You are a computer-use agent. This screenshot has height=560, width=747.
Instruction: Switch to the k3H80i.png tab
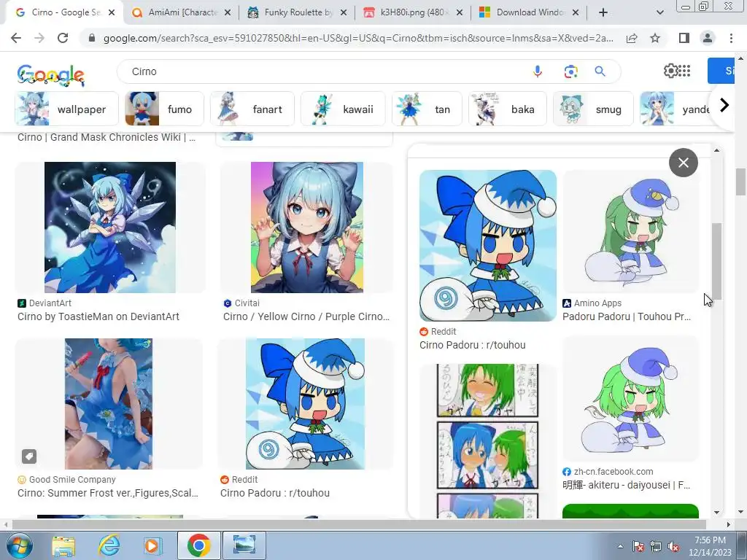pos(413,12)
